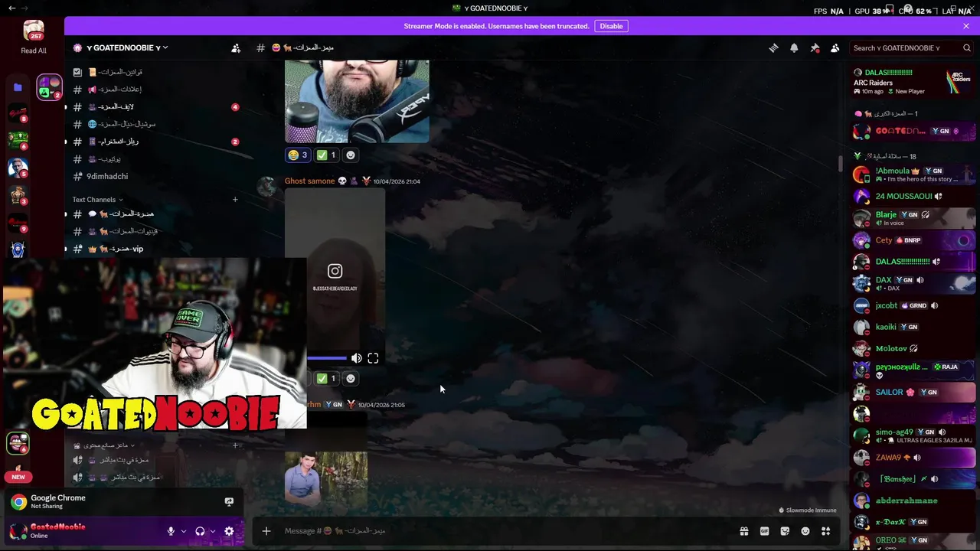Mute the video's speaker icon
The width and height of the screenshot is (980, 551).
(357, 358)
